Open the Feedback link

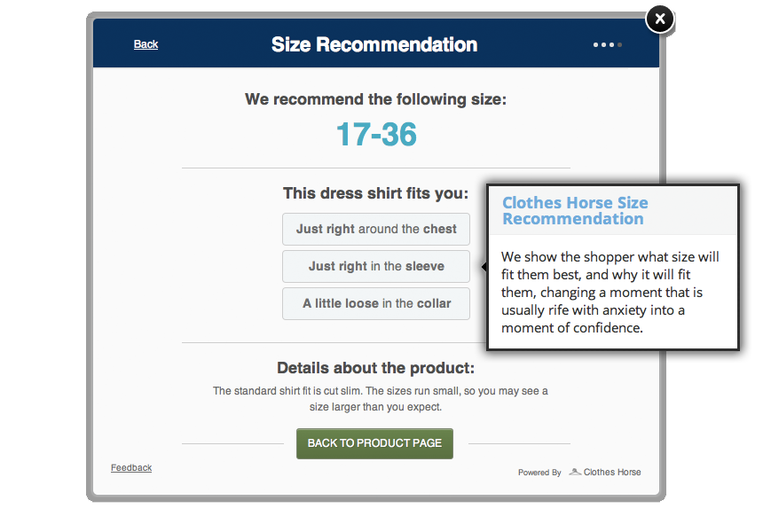(131, 467)
